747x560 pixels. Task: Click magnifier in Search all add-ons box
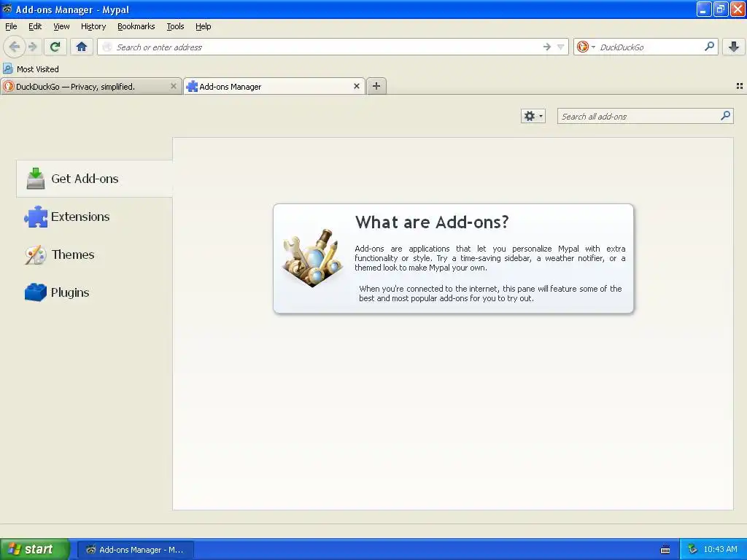[x=726, y=116]
